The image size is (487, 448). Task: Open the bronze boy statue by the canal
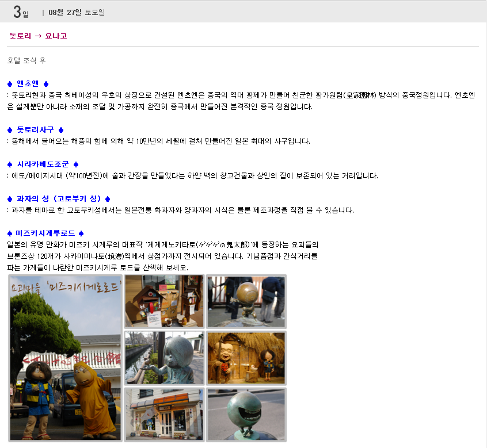pos(164,358)
